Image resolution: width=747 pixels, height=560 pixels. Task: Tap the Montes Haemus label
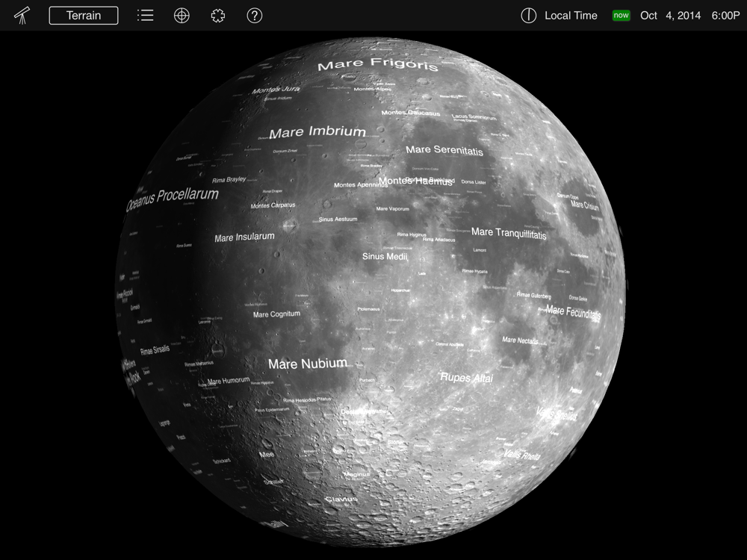(x=415, y=181)
